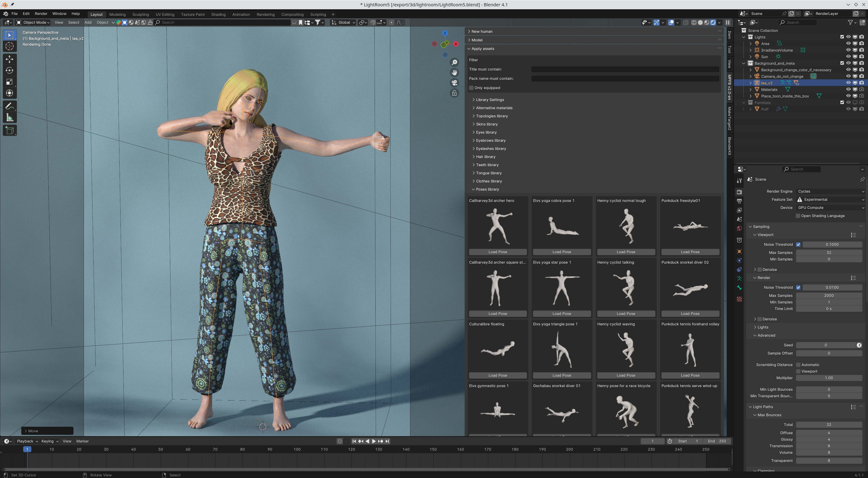Image resolution: width=868 pixels, height=478 pixels.
Task: Open the World properties tab icon
Action: click(x=739, y=228)
